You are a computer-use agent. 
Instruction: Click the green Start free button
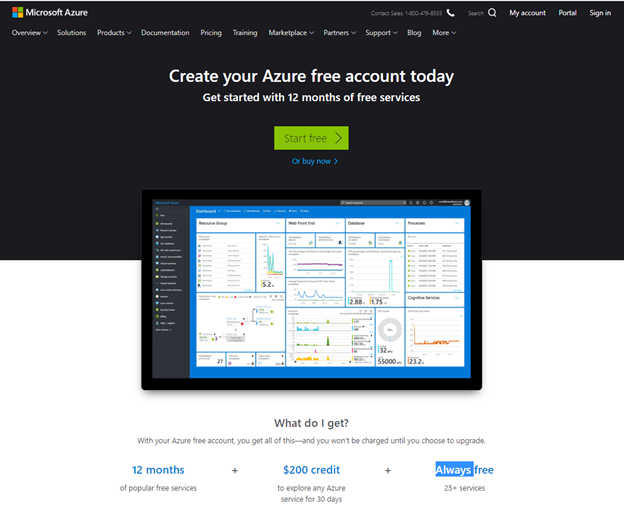point(311,138)
